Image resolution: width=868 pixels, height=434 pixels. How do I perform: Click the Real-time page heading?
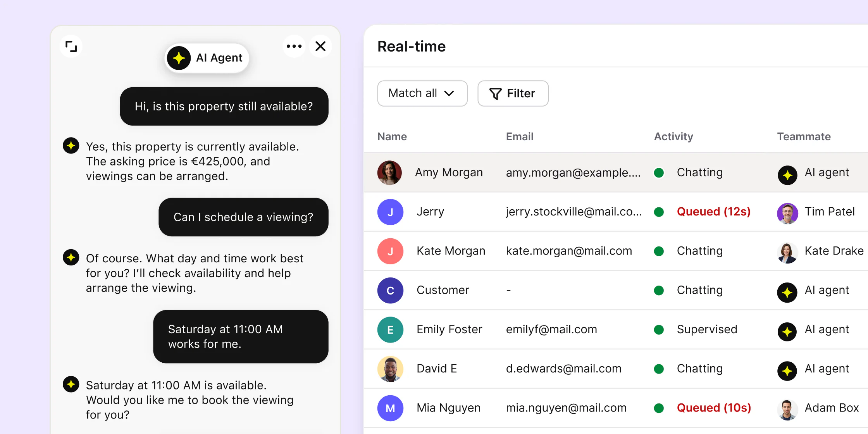pyautogui.click(x=412, y=46)
